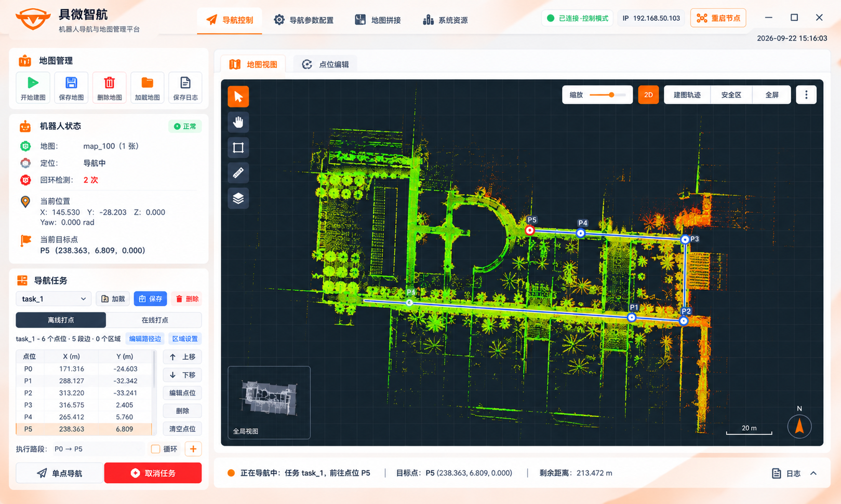Switch to 离线打点 mode

(61, 320)
